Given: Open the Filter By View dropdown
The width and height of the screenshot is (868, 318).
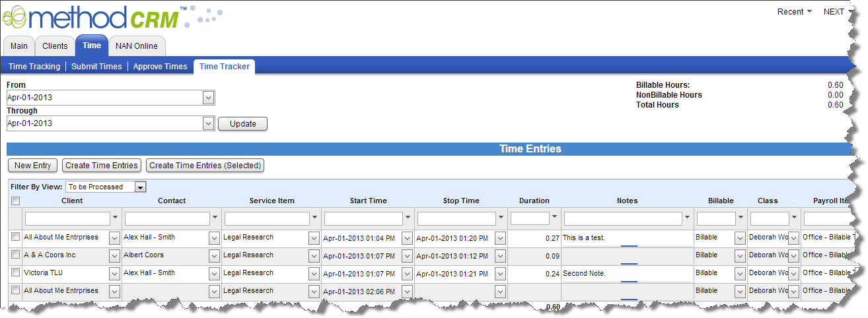Looking at the screenshot, I should [x=140, y=187].
